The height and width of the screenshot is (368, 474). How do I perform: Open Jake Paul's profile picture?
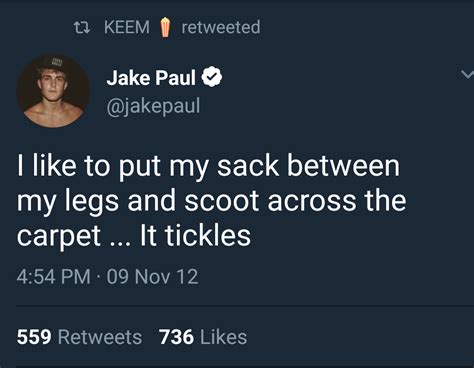[x=53, y=91]
